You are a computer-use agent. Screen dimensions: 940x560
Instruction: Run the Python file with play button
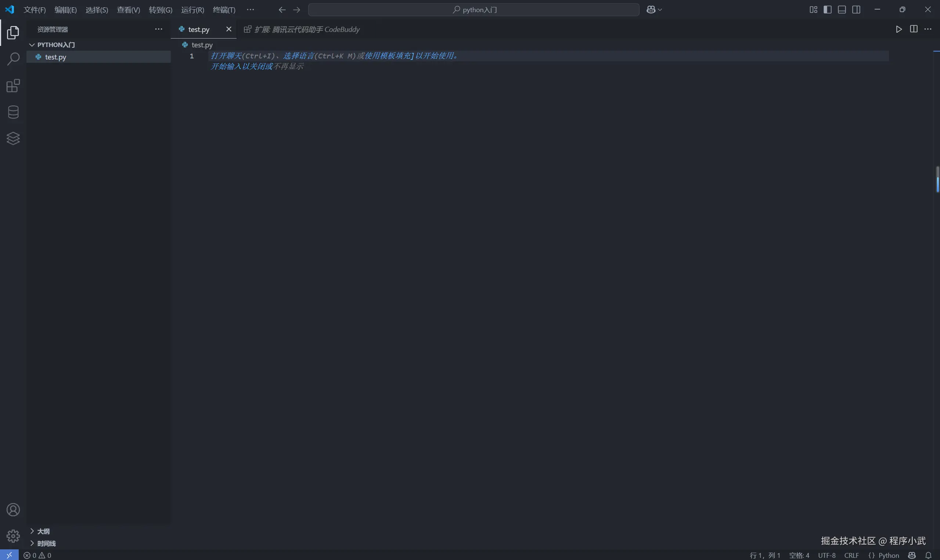tap(898, 29)
